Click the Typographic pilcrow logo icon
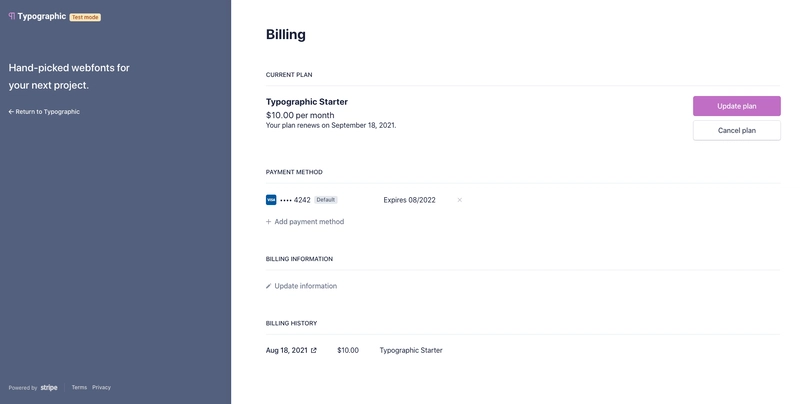Viewport: 800px width, 404px height. [x=12, y=16]
